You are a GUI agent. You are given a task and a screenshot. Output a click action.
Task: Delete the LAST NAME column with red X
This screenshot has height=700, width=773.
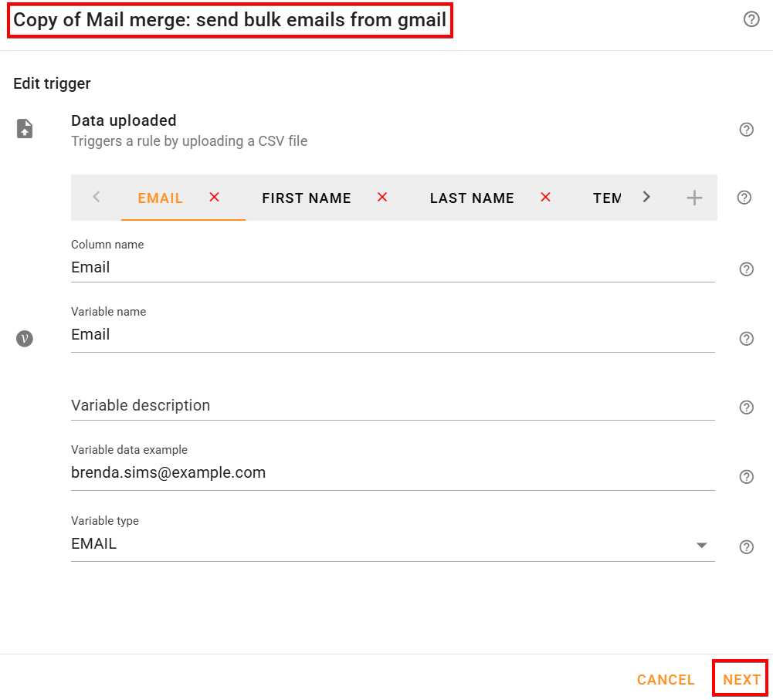click(x=545, y=197)
